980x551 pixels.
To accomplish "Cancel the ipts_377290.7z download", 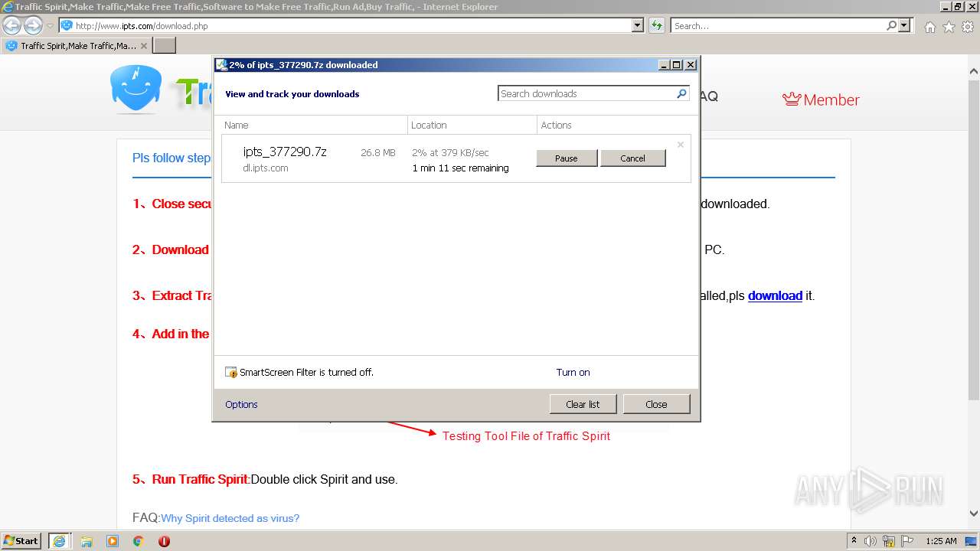I will point(632,158).
